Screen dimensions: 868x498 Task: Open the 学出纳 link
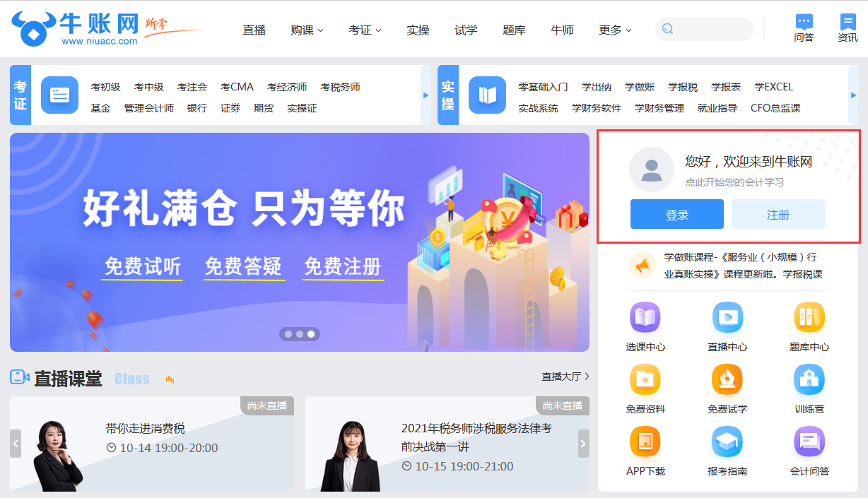[x=597, y=87]
